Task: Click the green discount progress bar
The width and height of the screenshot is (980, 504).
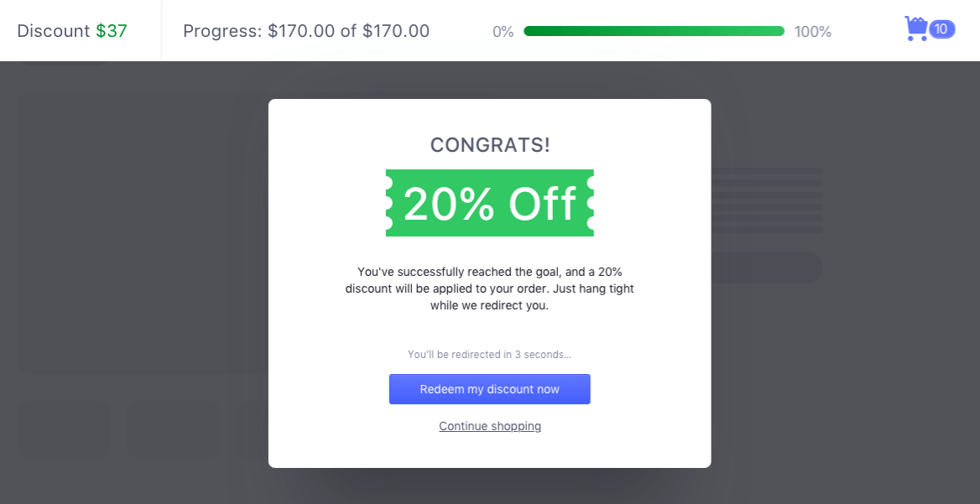Action: click(x=654, y=31)
